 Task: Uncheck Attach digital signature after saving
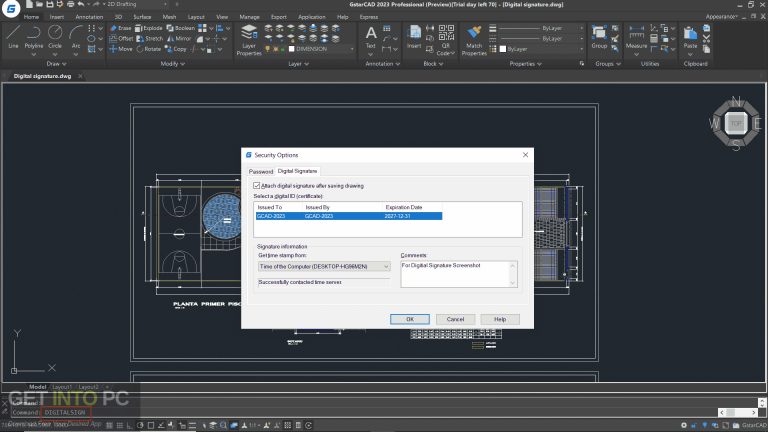click(257, 186)
